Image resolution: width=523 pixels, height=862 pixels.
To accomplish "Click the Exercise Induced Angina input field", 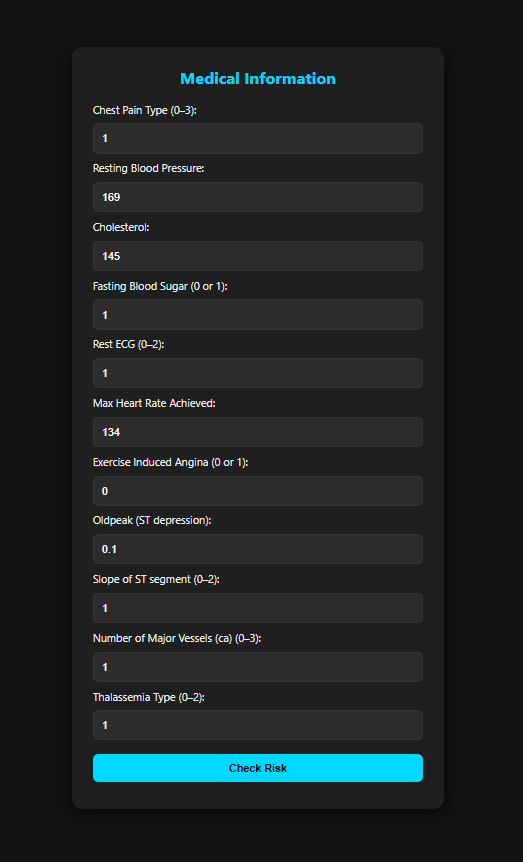I will (257, 491).
